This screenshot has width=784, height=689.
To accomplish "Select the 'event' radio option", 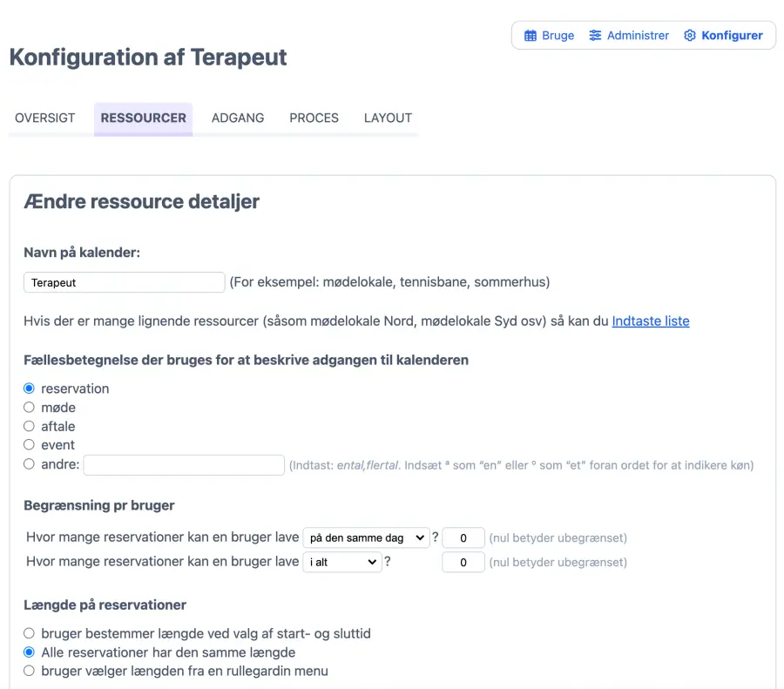I will [30, 445].
